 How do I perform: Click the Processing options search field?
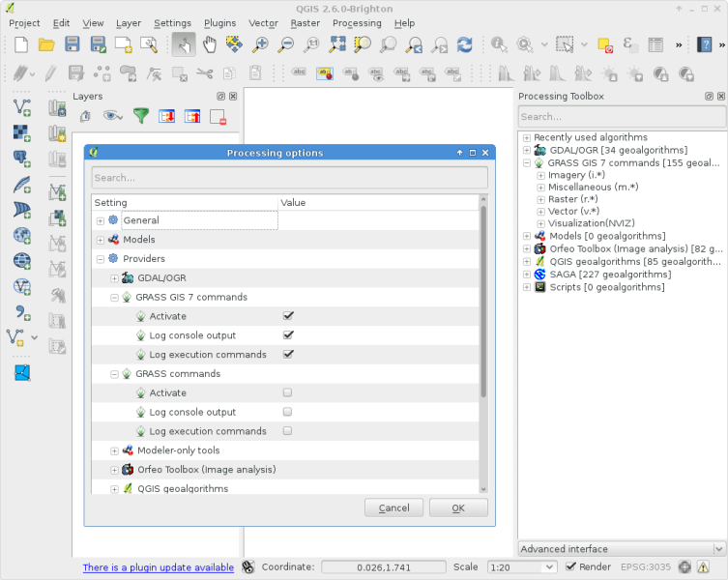289,178
